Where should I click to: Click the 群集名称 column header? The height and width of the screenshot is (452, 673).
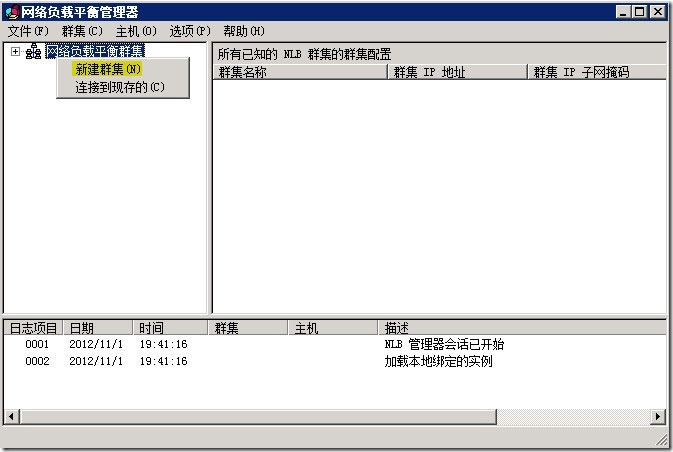point(299,72)
